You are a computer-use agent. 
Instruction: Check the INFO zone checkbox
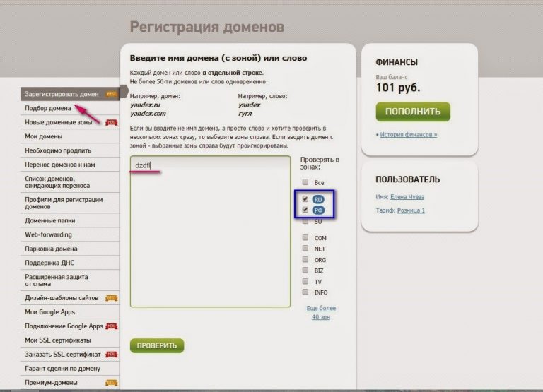305,292
